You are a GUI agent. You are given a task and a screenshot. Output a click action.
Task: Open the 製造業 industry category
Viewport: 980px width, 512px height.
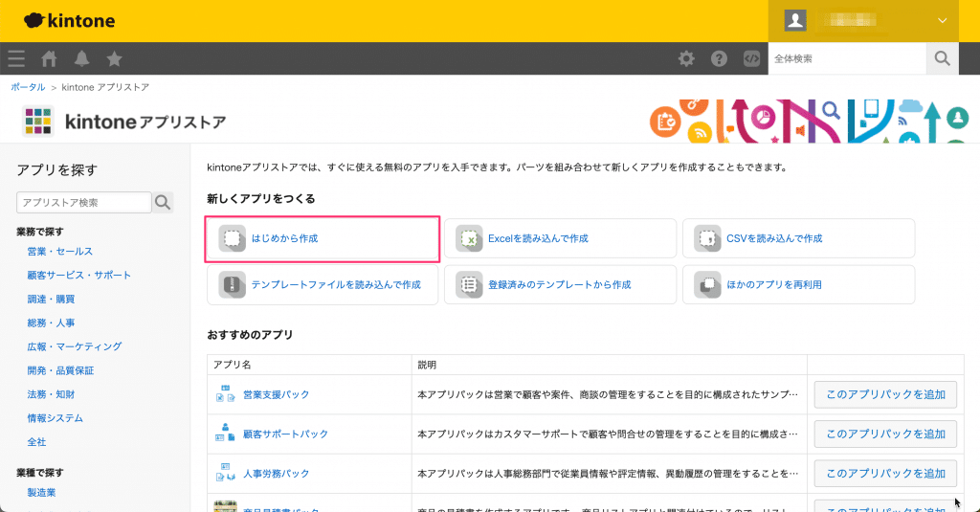coord(41,493)
